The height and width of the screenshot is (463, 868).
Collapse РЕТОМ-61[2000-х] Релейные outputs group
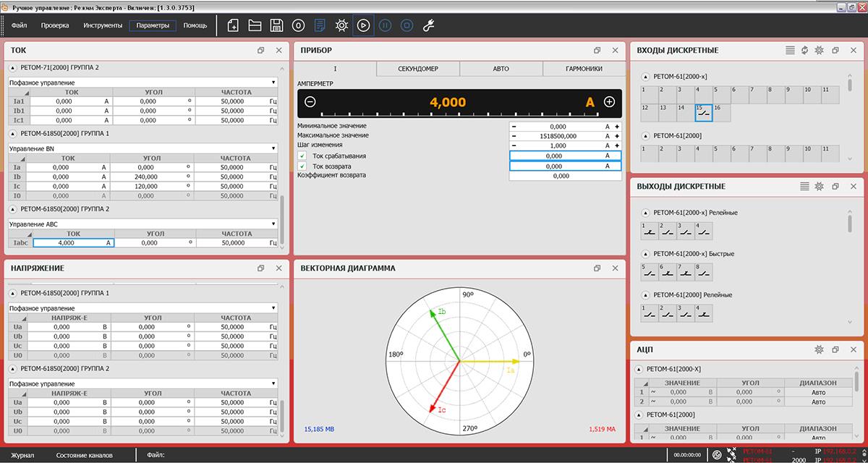click(646, 213)
